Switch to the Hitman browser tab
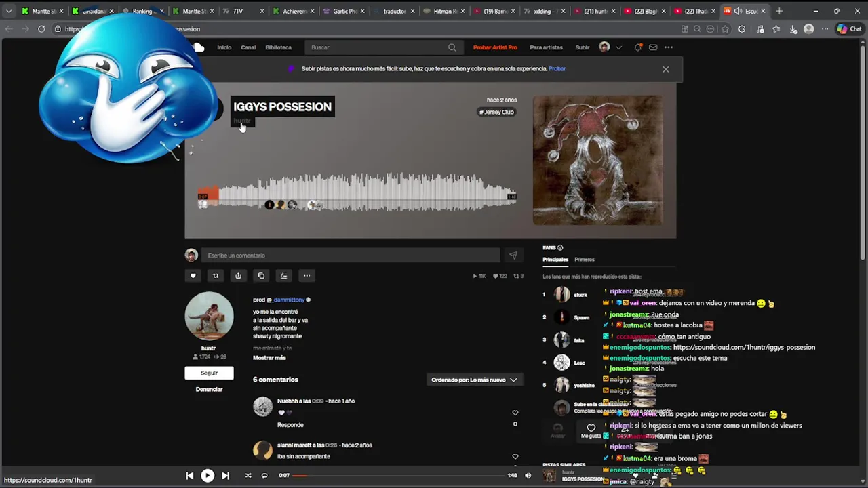The width and height of the screenshot is (868, 488). point(444,11)
